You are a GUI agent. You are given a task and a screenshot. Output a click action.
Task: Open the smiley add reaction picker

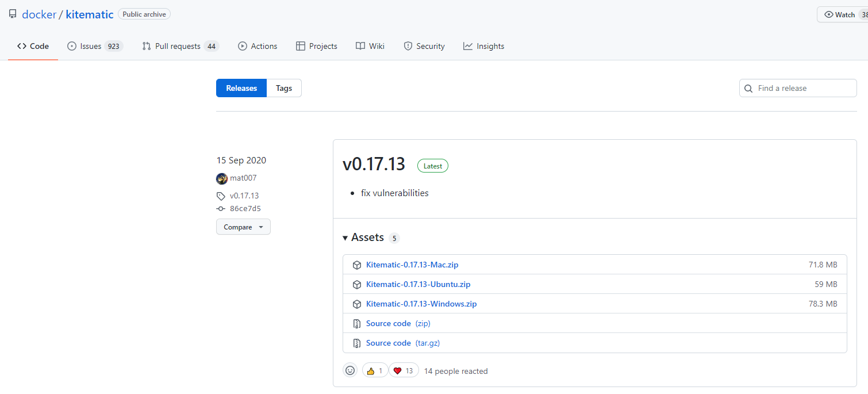click(x=350, y=370)
